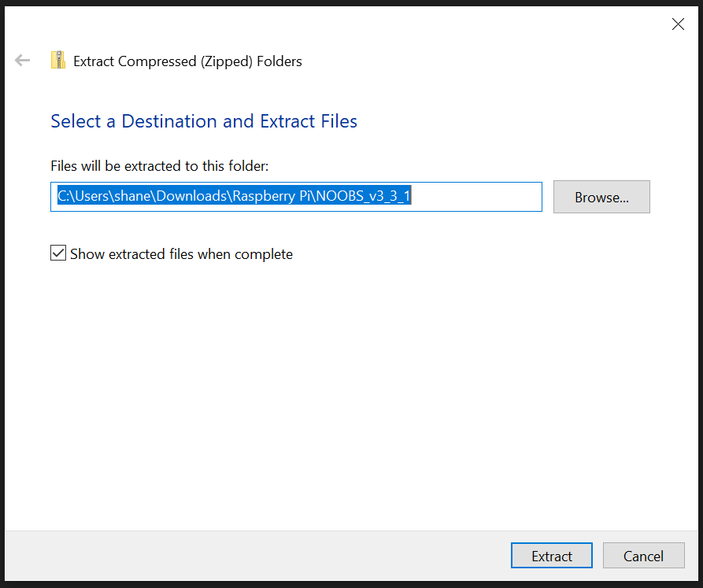Screen dimensions: 703x588
Task: Click the empty gray footer bar area
Action: 236,556
